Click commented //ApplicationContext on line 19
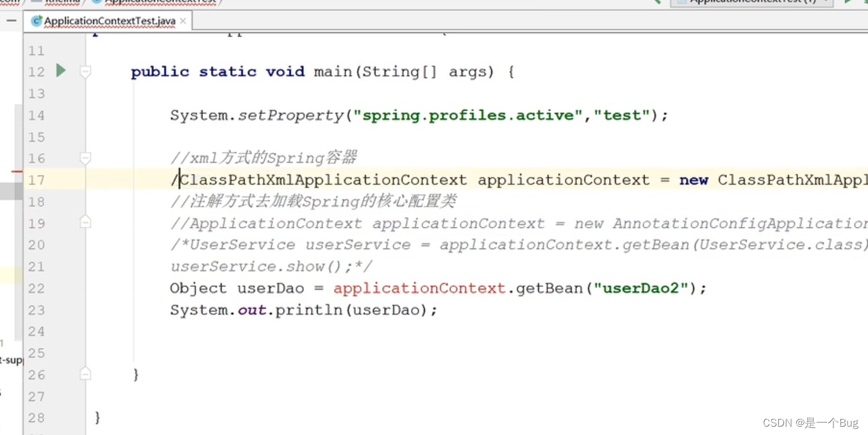Image resolution: width=868 pixels, height=435 pixels. 266,224
